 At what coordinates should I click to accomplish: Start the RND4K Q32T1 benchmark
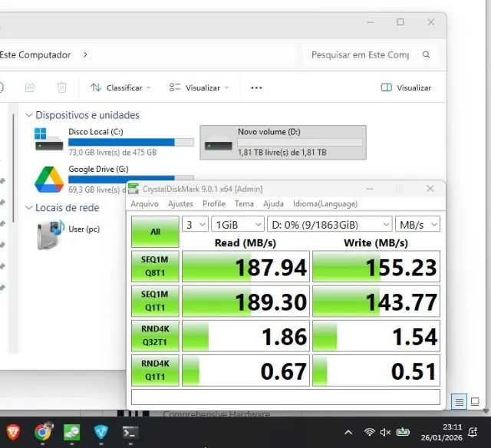point(155,335)
